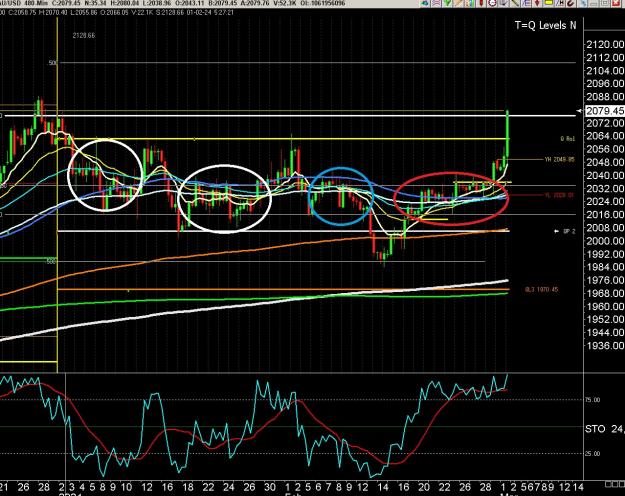Click the multicolored bars toolbar icon
625x496 pixels.
click(x=470, y=3)
